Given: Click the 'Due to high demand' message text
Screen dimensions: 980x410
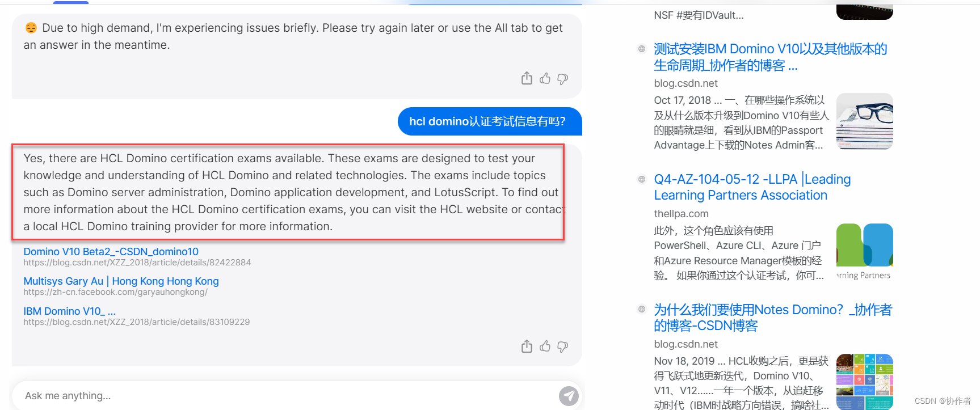Looking at the screenshot, I should 293,36.
